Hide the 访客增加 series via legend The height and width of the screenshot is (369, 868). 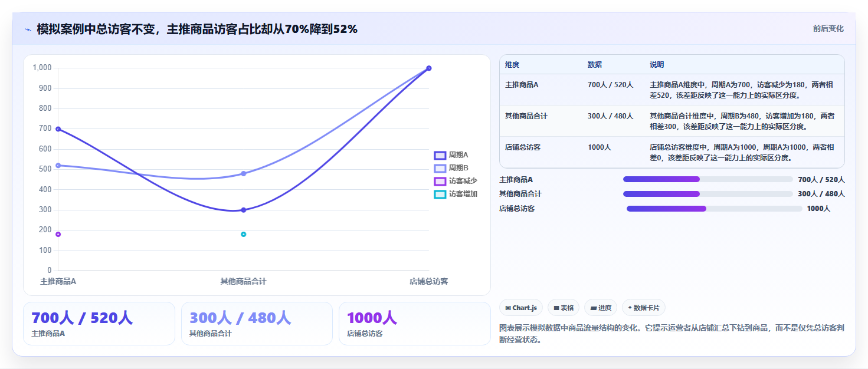coord(456,194)
